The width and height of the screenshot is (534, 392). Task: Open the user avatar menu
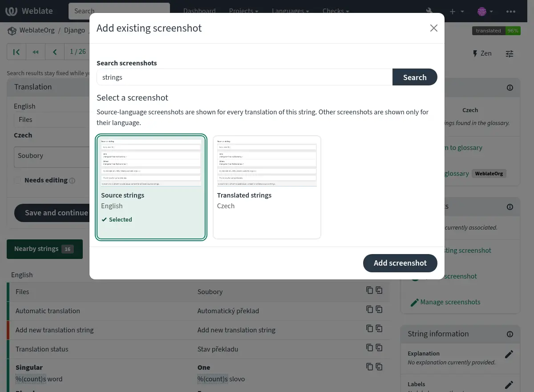[485, 11]
